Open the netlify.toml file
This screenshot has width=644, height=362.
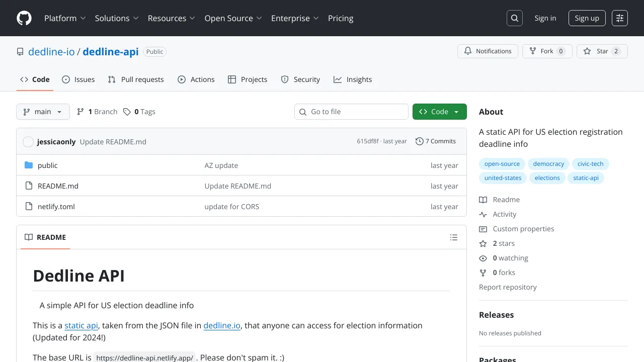[x=56, y=207]
